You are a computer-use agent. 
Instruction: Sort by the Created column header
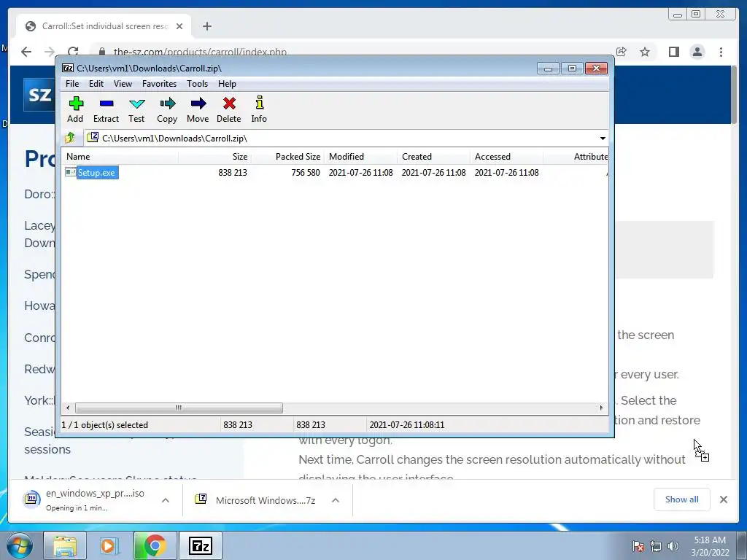433,157
